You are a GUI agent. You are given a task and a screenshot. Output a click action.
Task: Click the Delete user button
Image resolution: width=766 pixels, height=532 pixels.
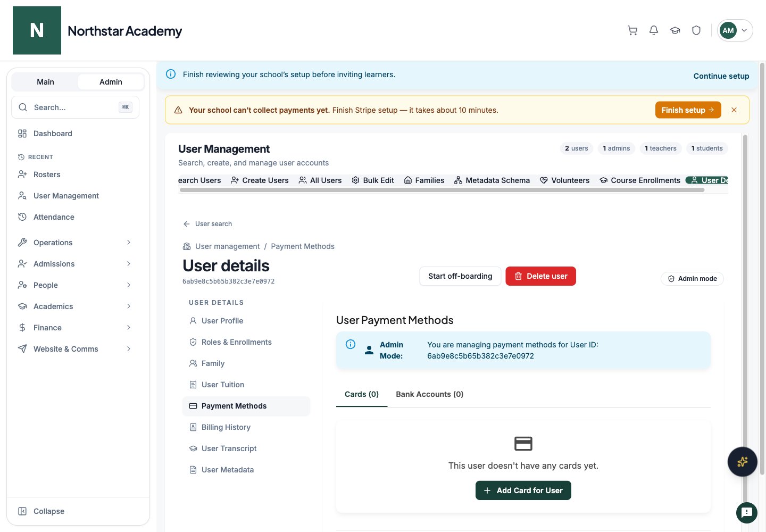(540, 276)
